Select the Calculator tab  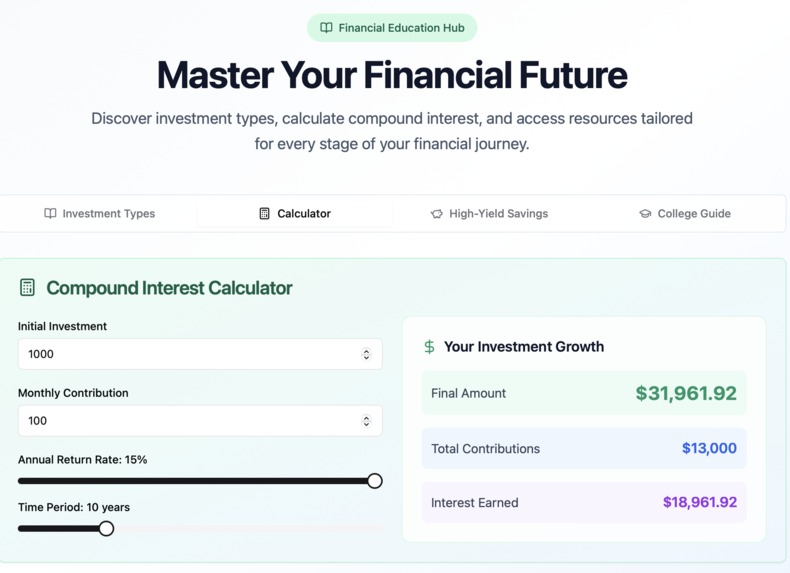(x=295, y=213)
